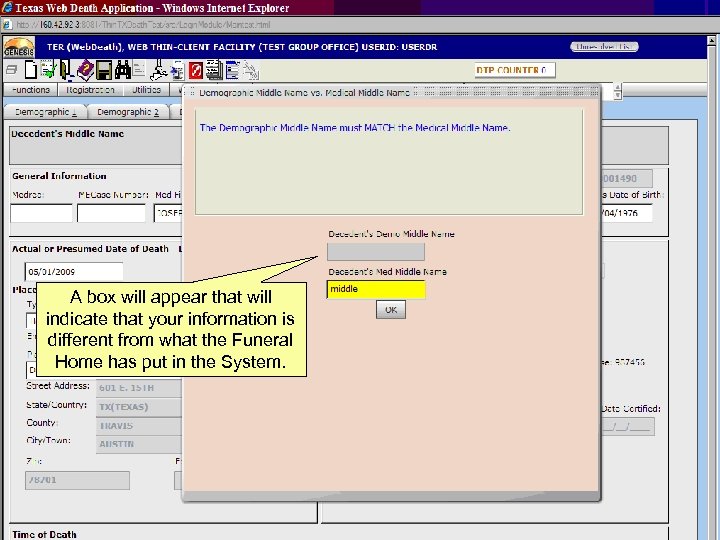Click the 'General Information' section label
The width and height of the screenshot is (720, 540).
(x=59, y=176)
